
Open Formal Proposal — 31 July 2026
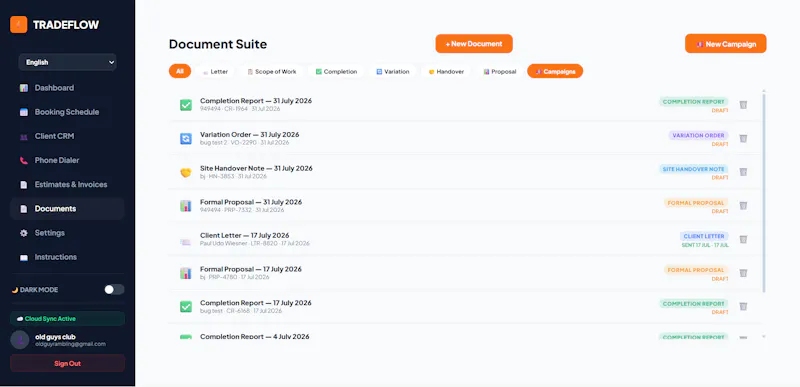(x=251, y=202)
